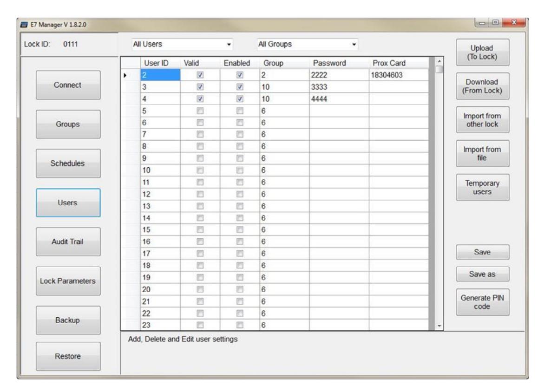Expand the All Groups dropdown

pos(354,45)
